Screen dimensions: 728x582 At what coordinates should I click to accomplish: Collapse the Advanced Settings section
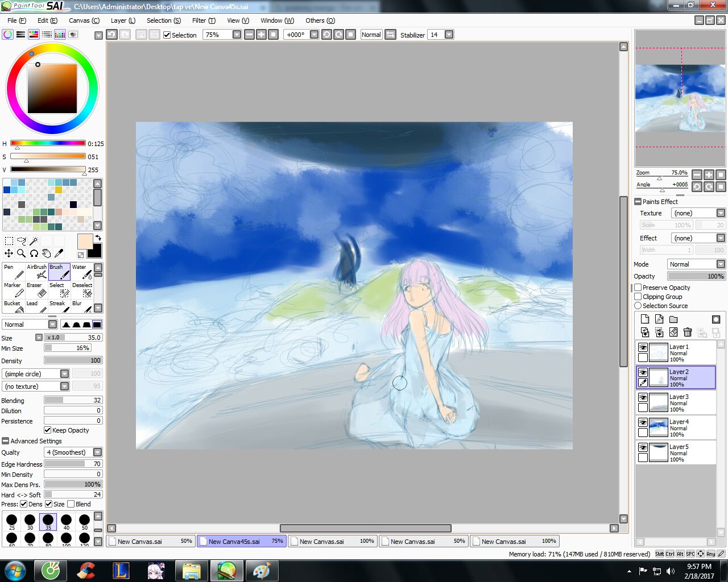[x=6, y=441]
